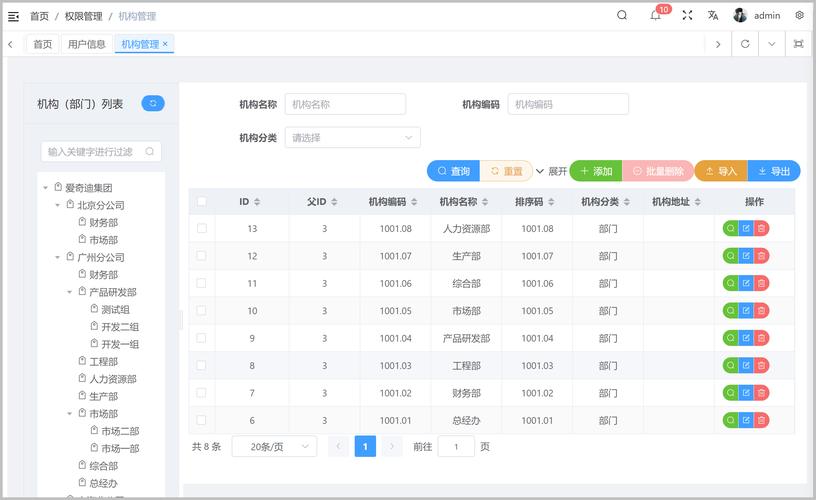Check the row with ID 10
The image size is (816, 500).
(x=202, y=311)
